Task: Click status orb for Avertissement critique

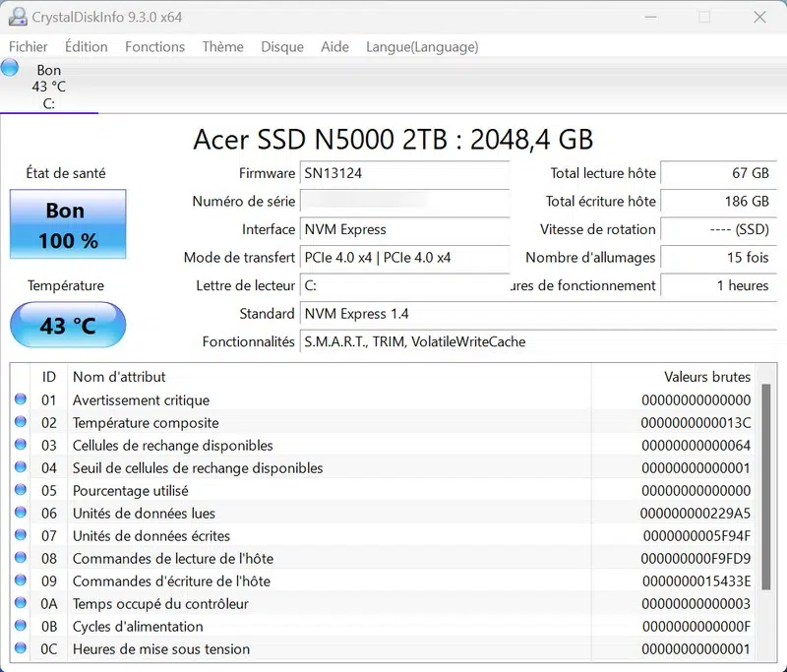Action: (x=21, y=400)
